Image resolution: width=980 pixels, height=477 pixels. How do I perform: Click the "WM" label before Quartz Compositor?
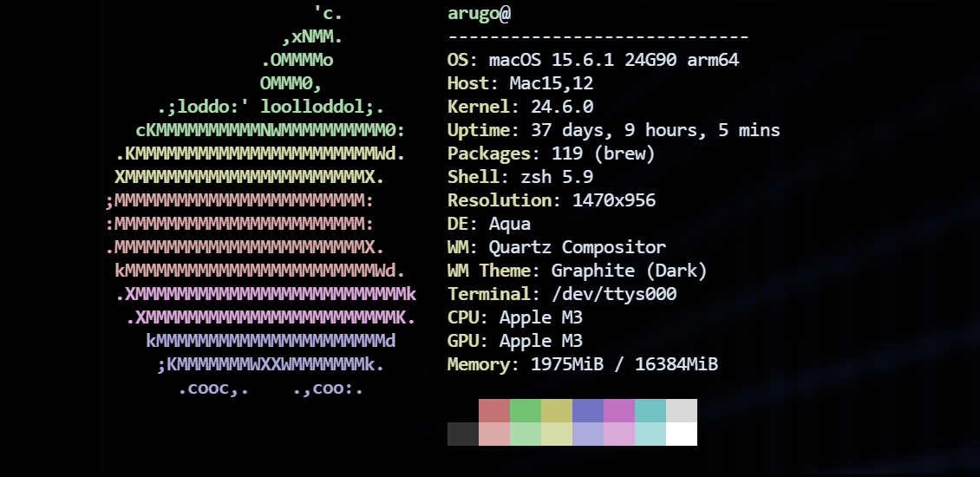(x=458, y=247)
